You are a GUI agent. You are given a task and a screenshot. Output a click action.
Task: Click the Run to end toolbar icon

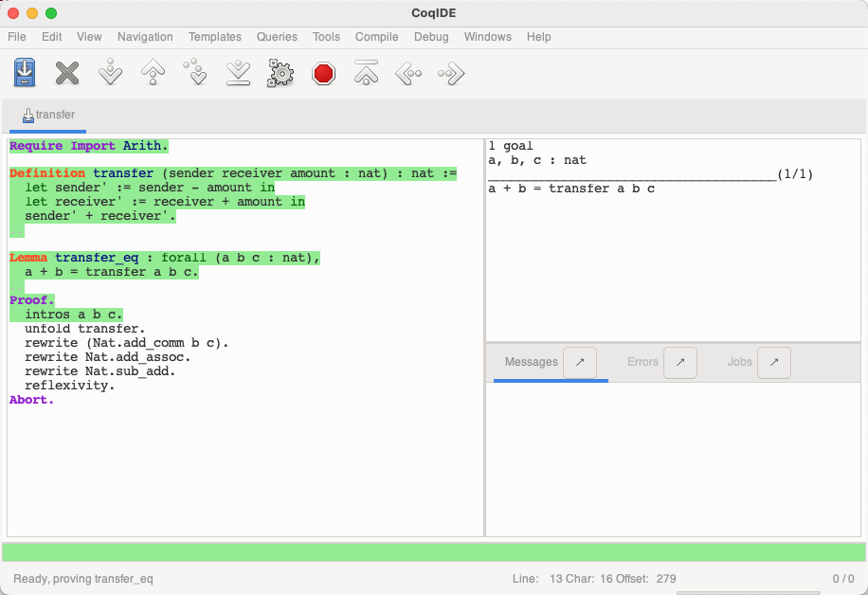(x=239, y=73)
